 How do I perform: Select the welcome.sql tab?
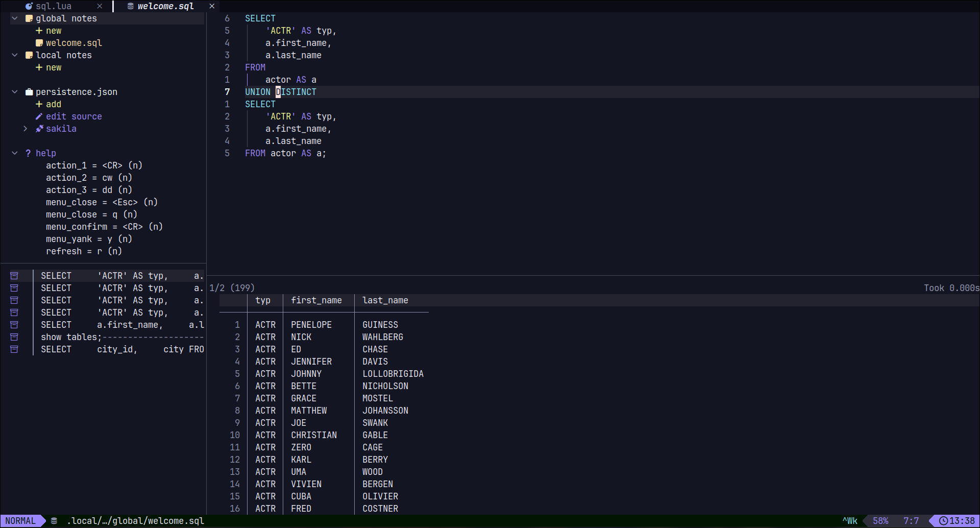point(166,6)
